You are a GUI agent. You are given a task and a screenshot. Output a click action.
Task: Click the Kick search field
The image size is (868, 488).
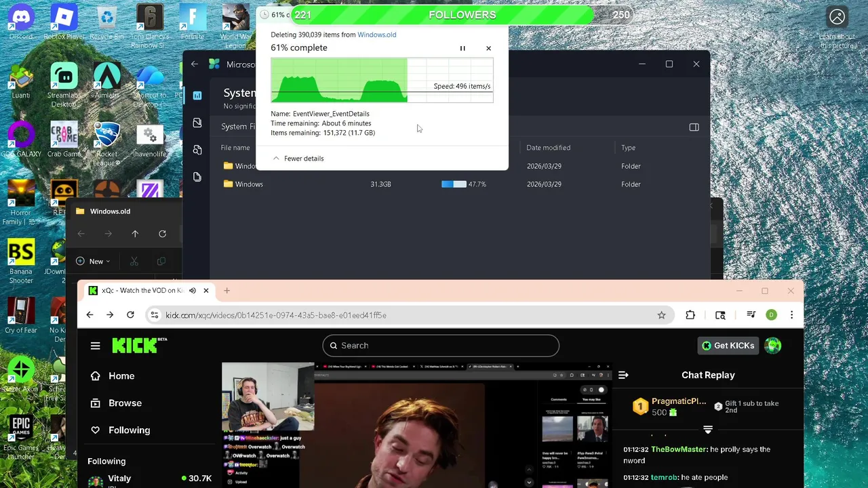[x=441, y=346]
